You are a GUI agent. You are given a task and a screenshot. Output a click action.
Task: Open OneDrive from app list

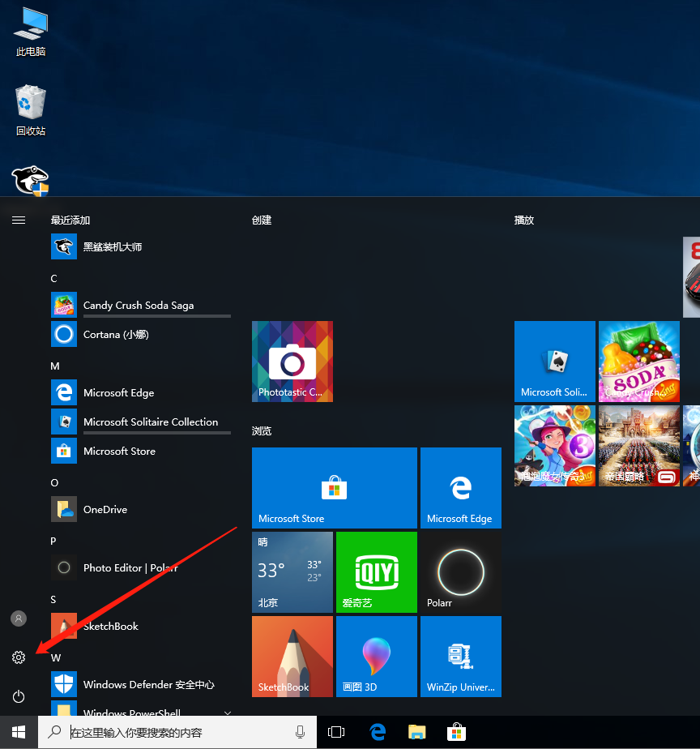[141, 509]
